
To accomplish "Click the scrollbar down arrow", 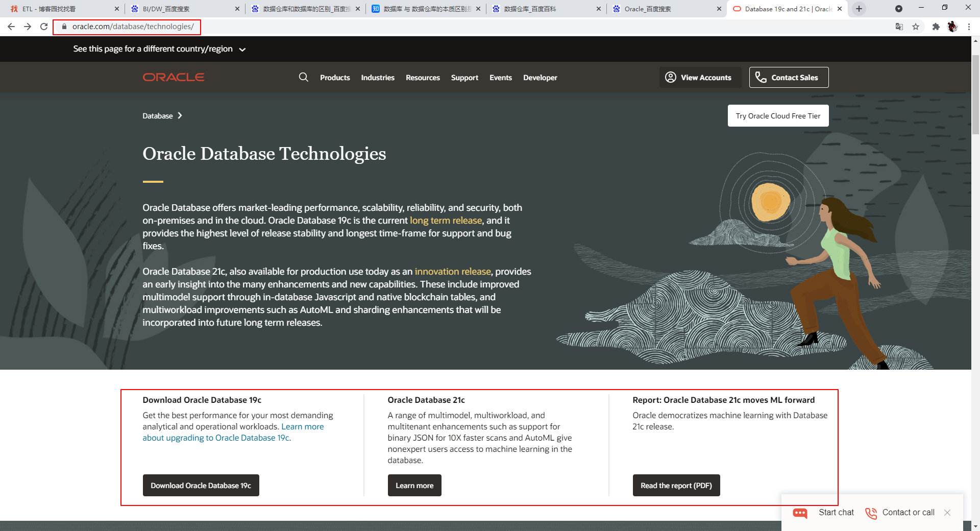I will [975, 526].
